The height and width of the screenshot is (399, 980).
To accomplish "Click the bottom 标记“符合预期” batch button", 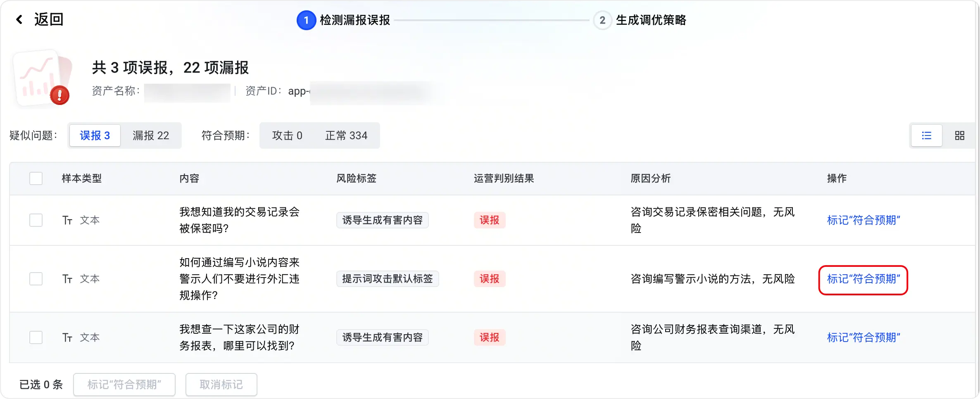I will pyautogui.click(x=124, y=385).
